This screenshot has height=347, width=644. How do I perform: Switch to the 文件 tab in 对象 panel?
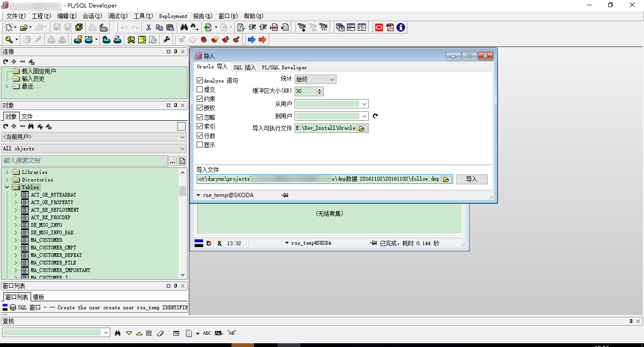(x=27, y=116)
